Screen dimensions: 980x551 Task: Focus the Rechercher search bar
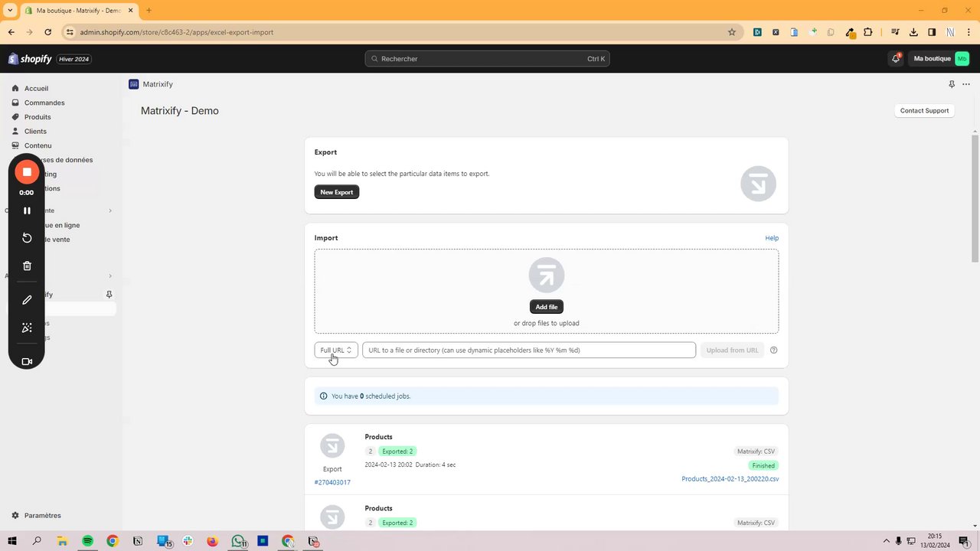tap(487, 59)
